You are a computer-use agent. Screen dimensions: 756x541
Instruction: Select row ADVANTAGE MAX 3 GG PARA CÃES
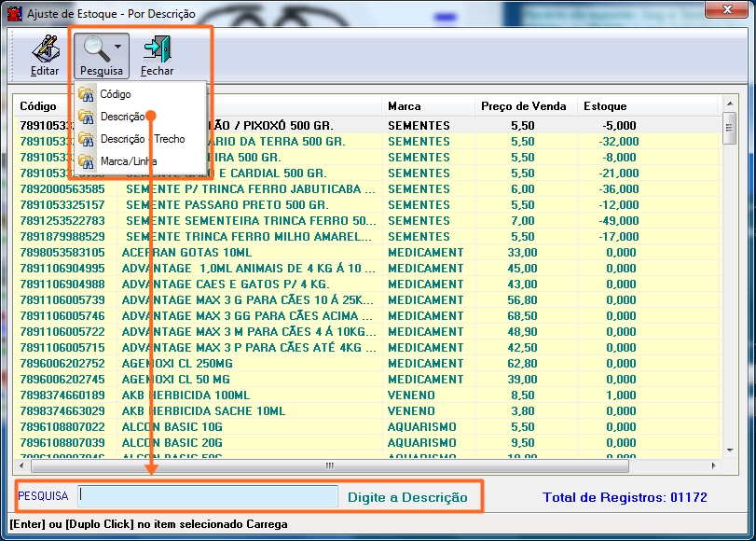point(367,316)
